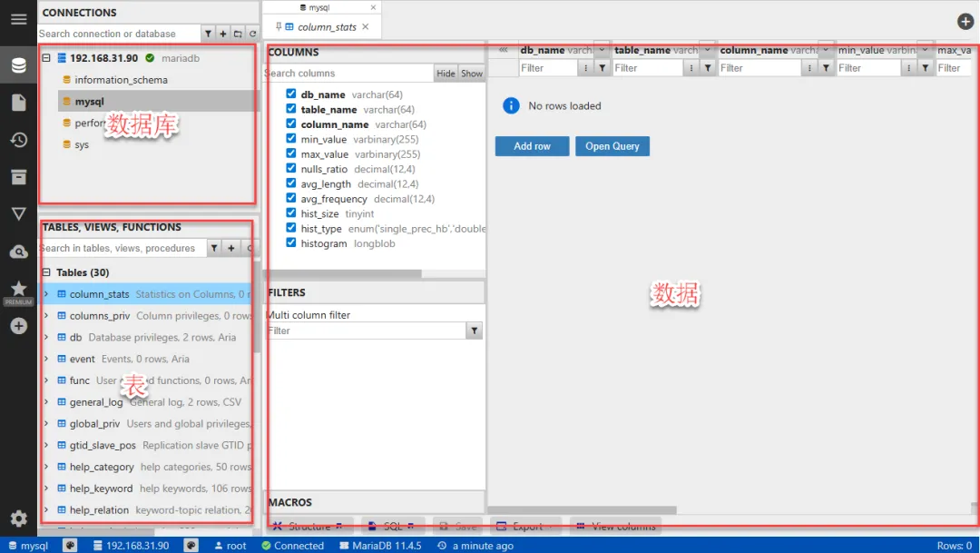Open the hamburger main menu
980x553 pixels.
tap(19, 19)
